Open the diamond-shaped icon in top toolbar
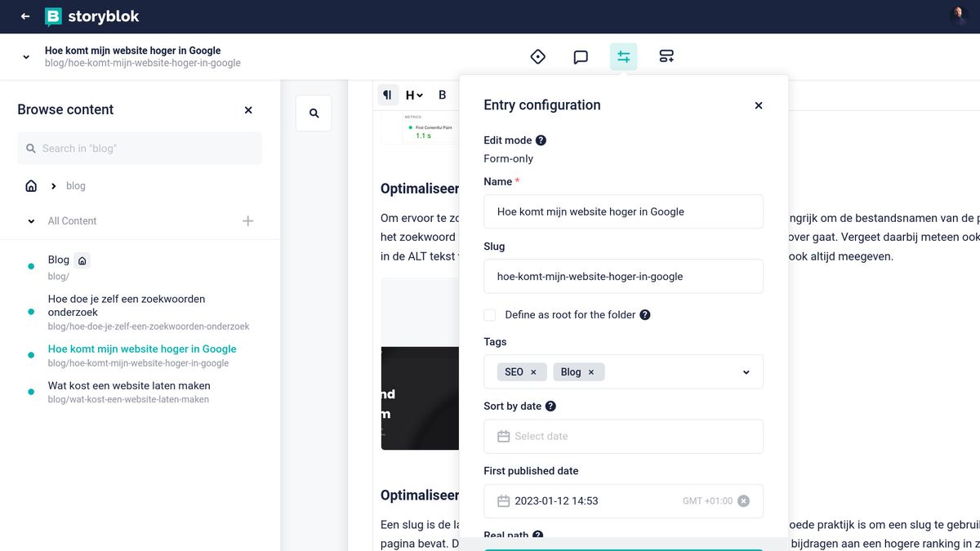 click(x=538, y=56)
